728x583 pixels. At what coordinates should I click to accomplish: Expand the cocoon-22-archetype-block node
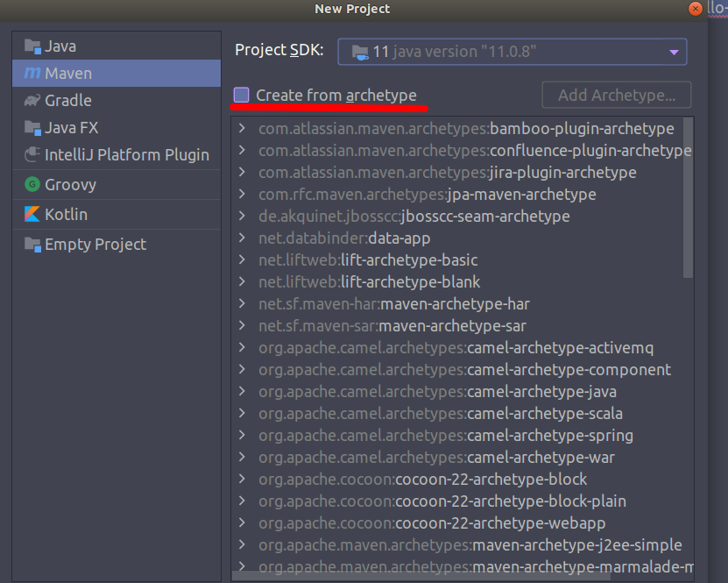[242, 479]
